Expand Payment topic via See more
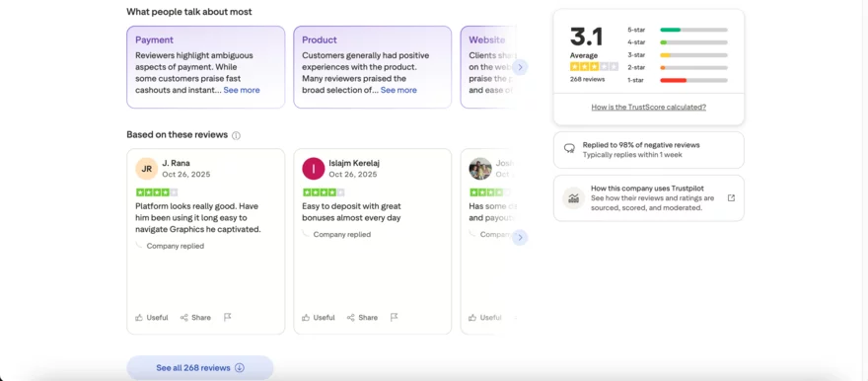 tap(242, 90)
